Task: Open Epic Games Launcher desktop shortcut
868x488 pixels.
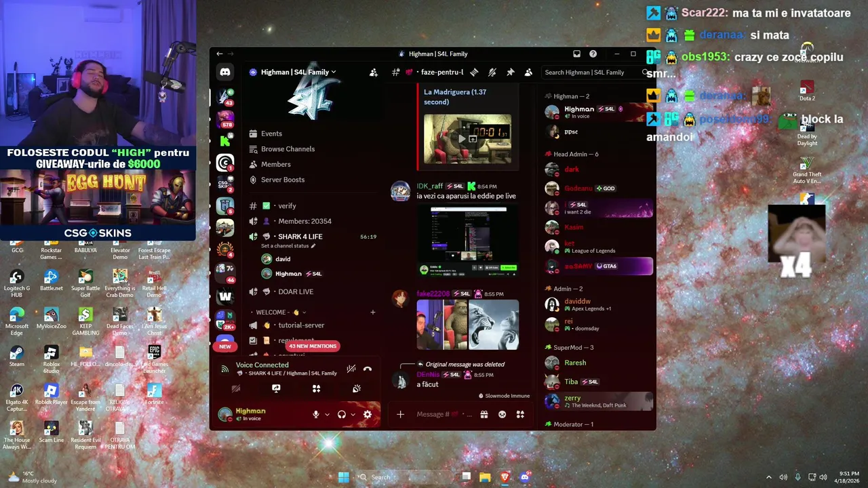Action: [154, 358]
